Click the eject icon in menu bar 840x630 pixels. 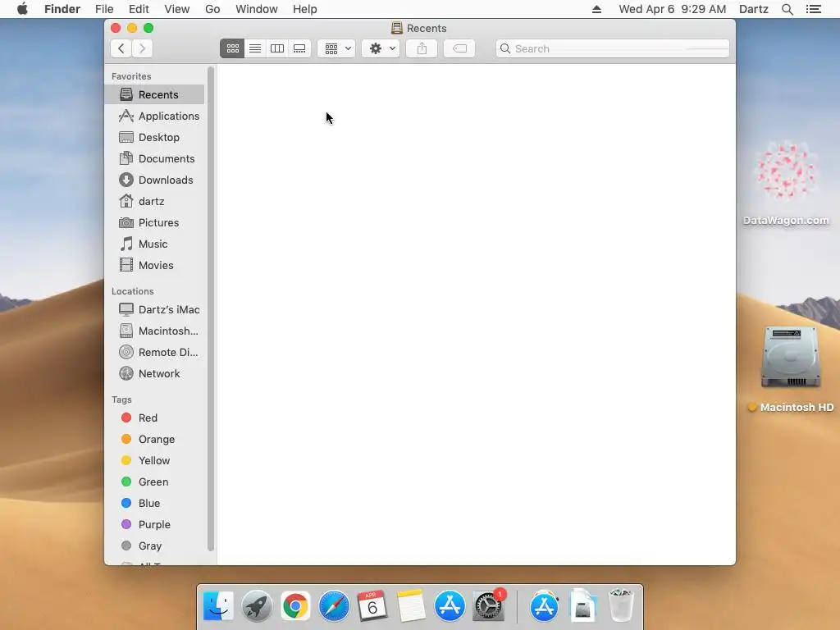596,9
